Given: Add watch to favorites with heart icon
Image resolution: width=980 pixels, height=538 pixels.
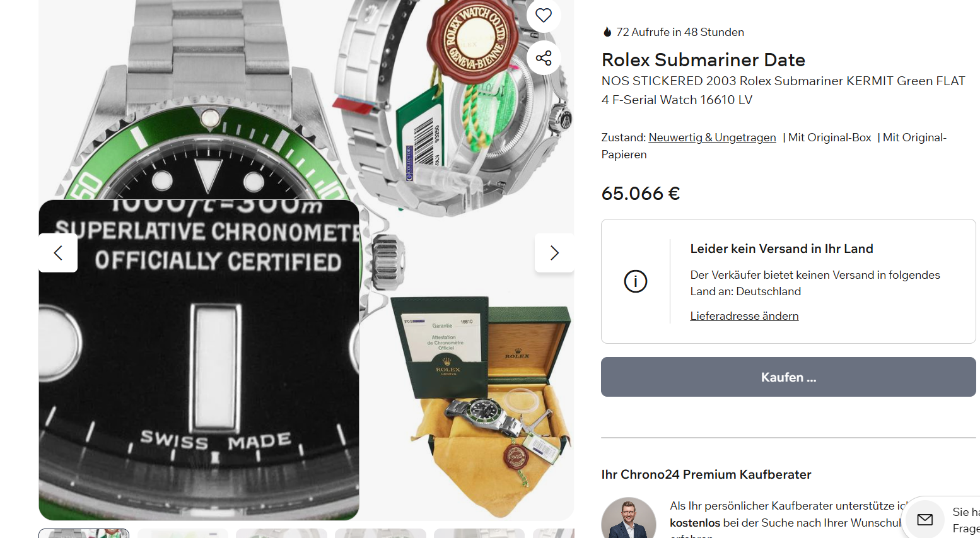Looking at the screenshot, I should [x=544, y=15].
